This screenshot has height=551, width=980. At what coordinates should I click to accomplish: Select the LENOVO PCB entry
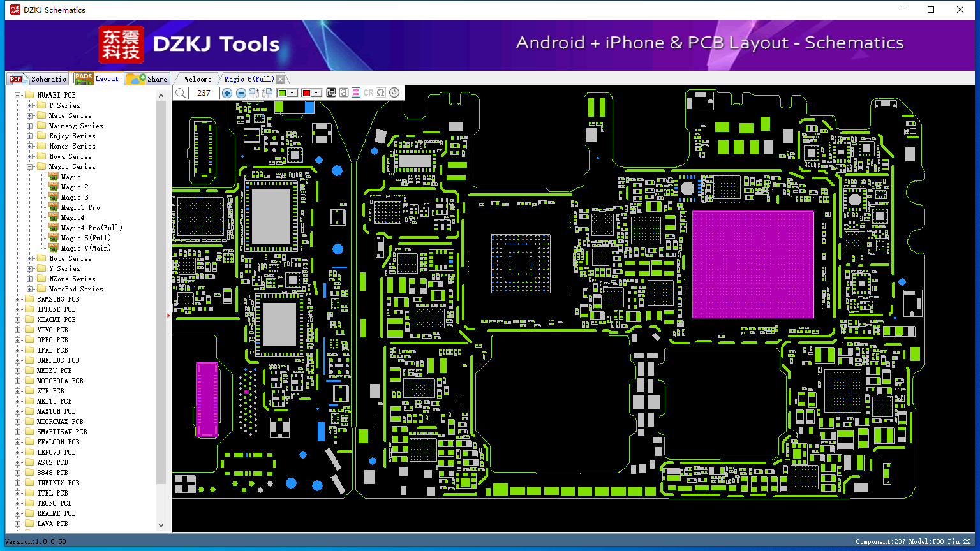point(56,452)
